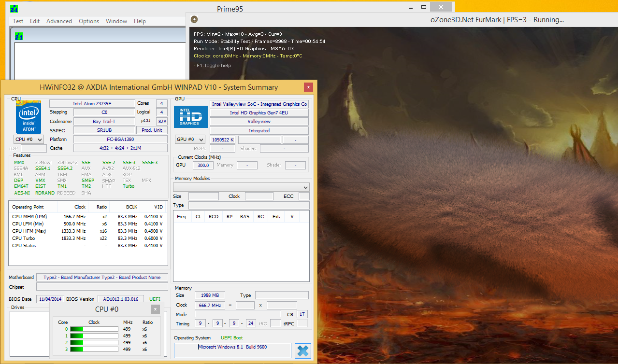Close the HWiNFO32 System Summary window
The width and height of the screenshot is (618, 364).
click(308, 87)
